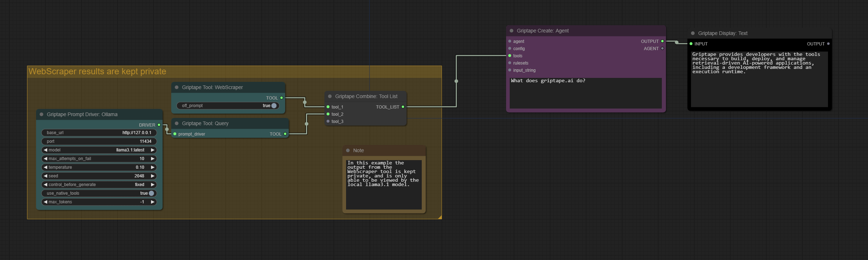Click the Agent node OUTPUT connector
The image size is (868, 260).
point(662,41)
